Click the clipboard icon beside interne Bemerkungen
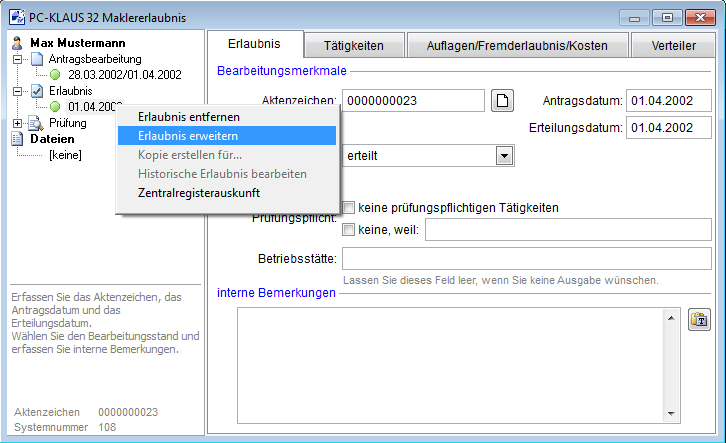This screenshot has width=726, height=443. pyautogui.click(x=699, y=319)
